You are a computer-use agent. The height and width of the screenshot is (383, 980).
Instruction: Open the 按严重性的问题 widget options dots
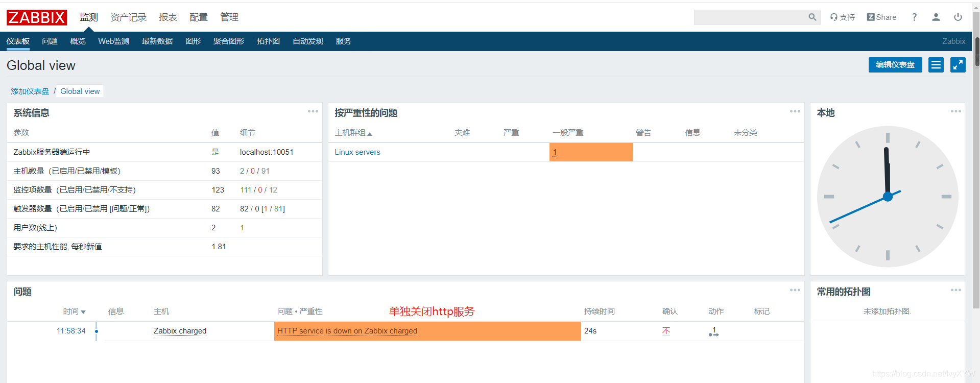coord(795,111)
